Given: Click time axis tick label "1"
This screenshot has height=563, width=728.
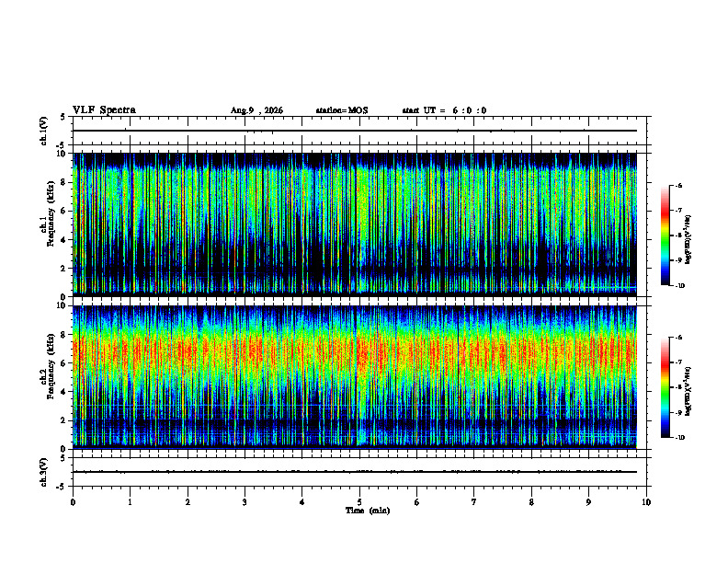Looking at the screenshot, I should pos(130,502).
